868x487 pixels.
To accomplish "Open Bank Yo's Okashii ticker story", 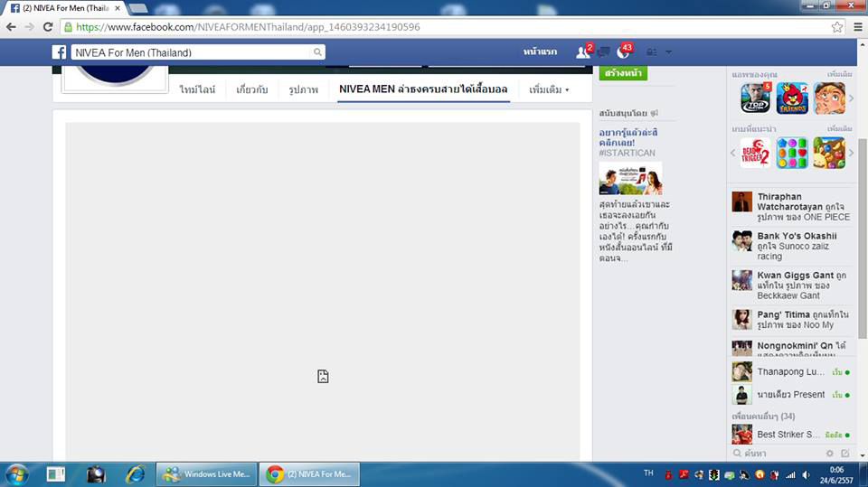I will [x=792, y=246].
